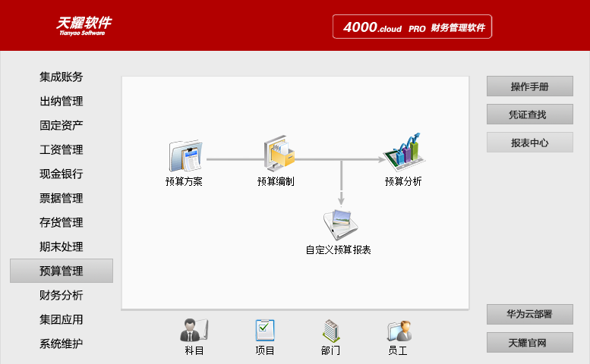Image resolution: width=590 pixels, height=364 pixels.
Task: Click the 部门 department building icon
Action: (331, 331)
